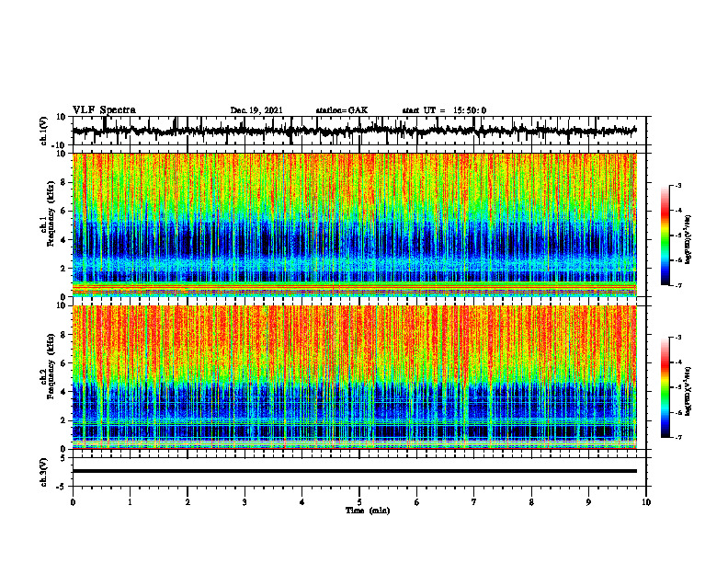Click the time axis tick label "0"
This screenshot has width=728, height=563.
(73, 502)
